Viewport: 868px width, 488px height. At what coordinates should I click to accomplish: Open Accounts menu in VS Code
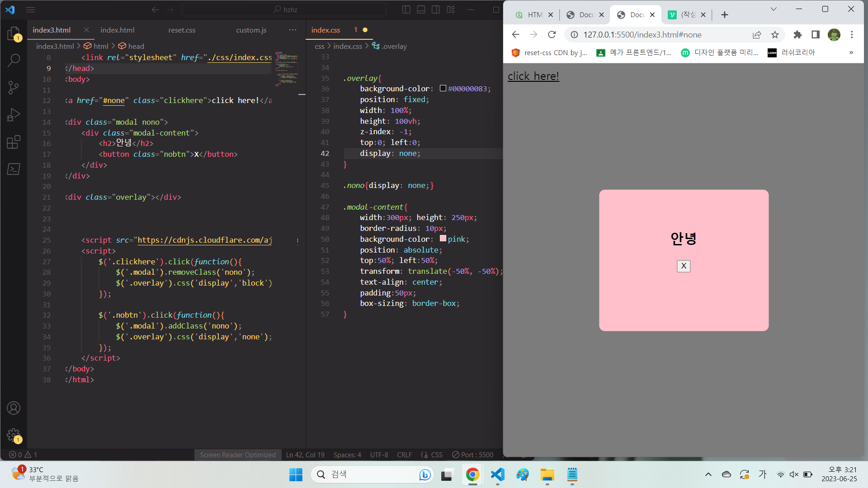14,408
